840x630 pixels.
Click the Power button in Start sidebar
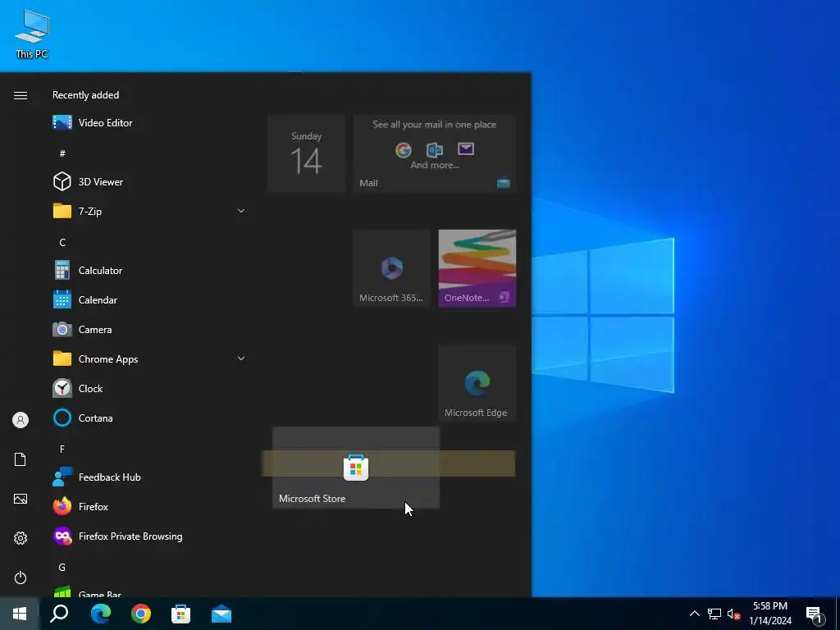click(21, 577)
